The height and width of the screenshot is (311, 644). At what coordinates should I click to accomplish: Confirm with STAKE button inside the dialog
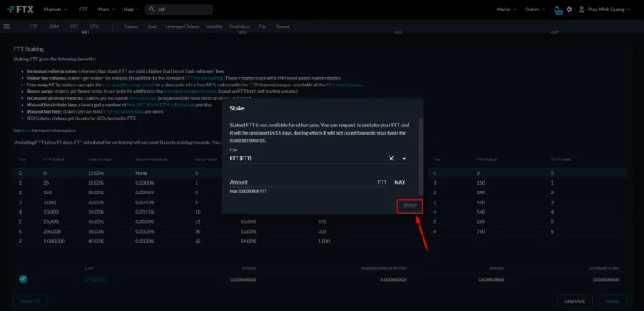pos(410,205)
